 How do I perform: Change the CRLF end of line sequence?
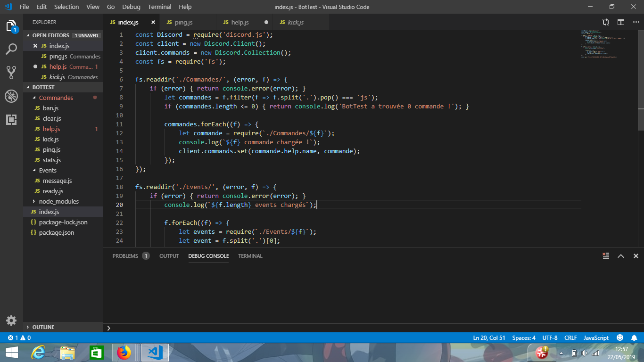click(x=570, y=338)
